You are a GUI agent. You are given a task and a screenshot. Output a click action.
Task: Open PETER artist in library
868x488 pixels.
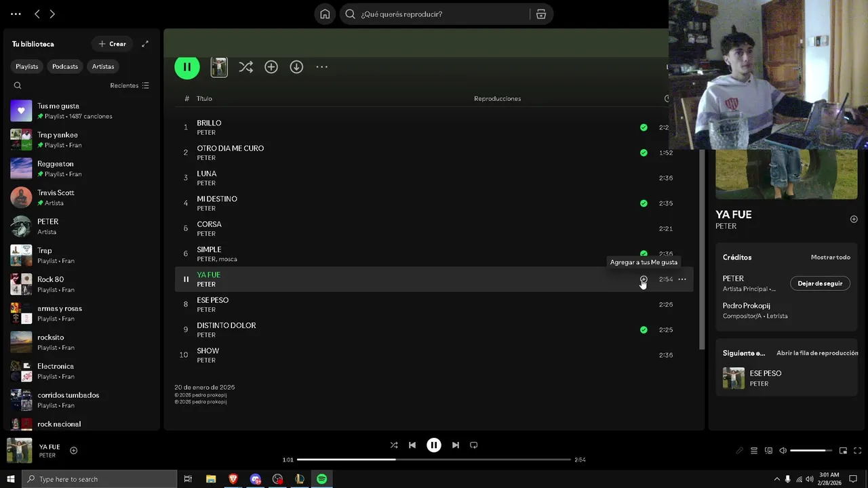click(x=81, y=226)
